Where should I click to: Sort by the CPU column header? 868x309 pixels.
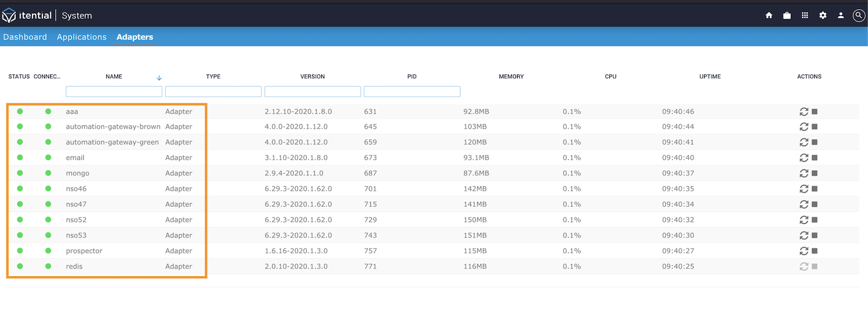pos(611,77)
